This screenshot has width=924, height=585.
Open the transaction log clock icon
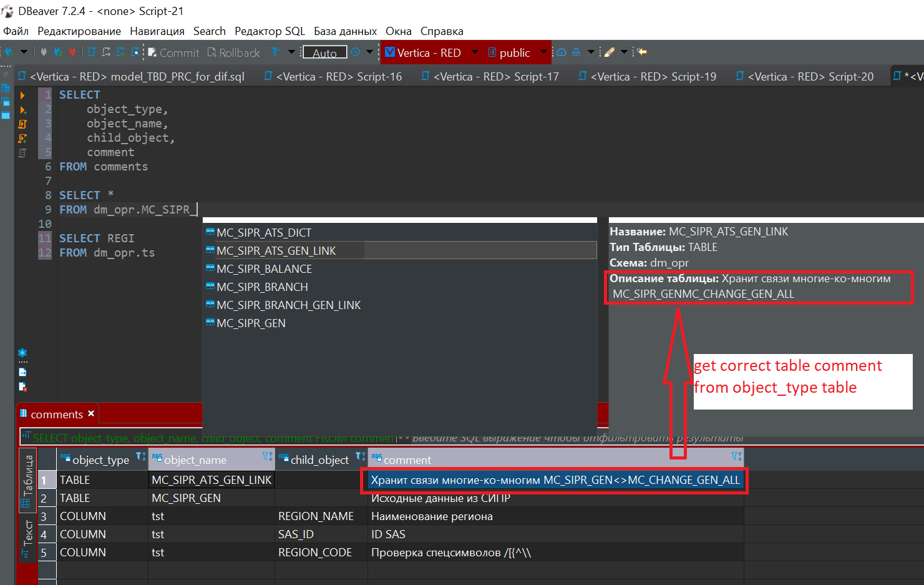click(x=355, y=52)
